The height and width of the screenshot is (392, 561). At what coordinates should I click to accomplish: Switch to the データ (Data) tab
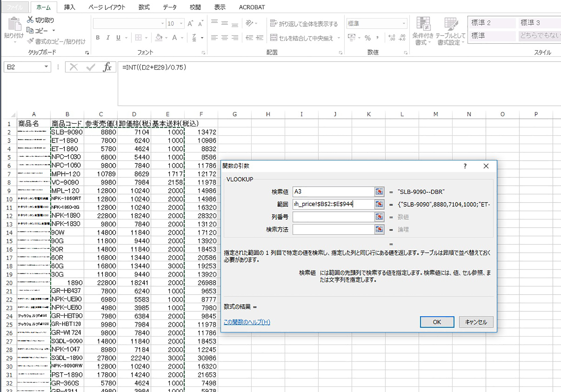pos(170,7)
